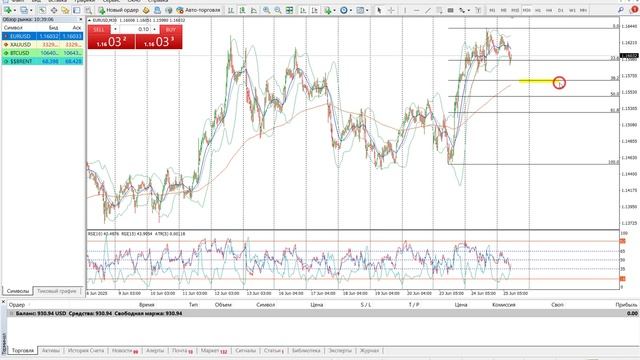Expand the indicators dropdown arrow
Image resolution: width=640 pixels, height=360 pixels.
pyautogui.click(x=334, y=10)
